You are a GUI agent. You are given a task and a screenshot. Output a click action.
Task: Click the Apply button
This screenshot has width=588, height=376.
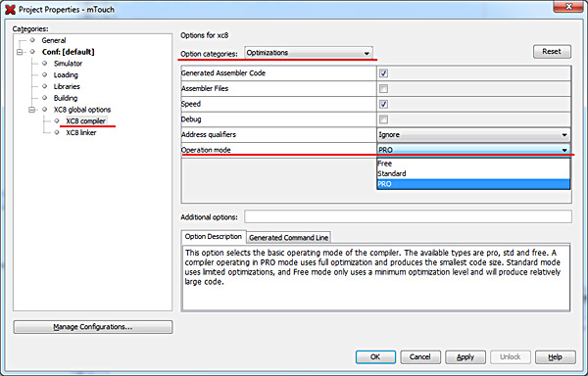coord(465,356)
